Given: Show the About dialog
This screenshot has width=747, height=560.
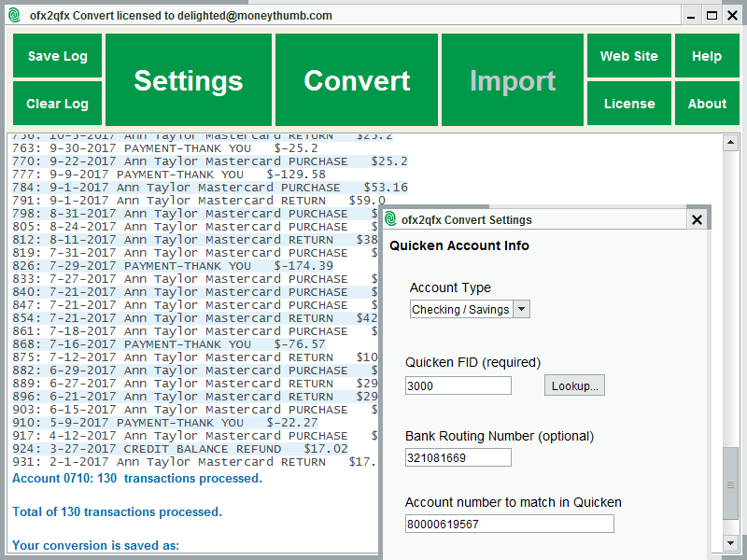Looking at the screenshot, I should [707, 104].
